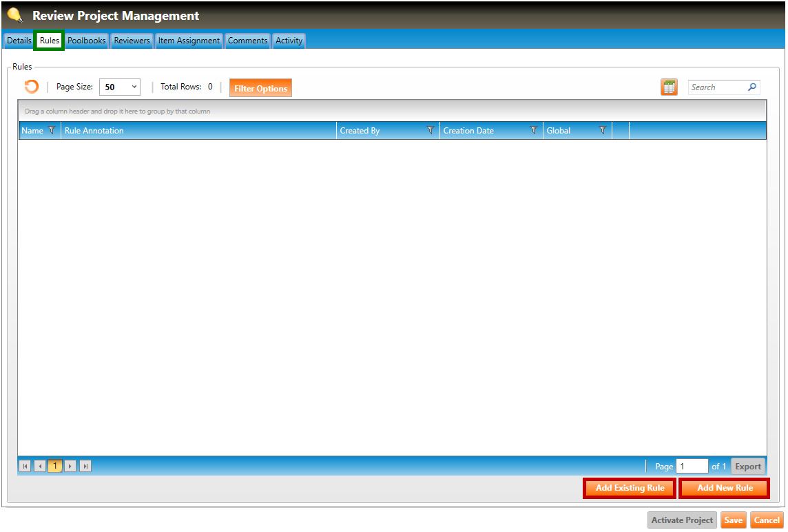The width and height of the screenshot is (788, 532).
Task: Click the orange refresh icon
Action: coord(32,87)
